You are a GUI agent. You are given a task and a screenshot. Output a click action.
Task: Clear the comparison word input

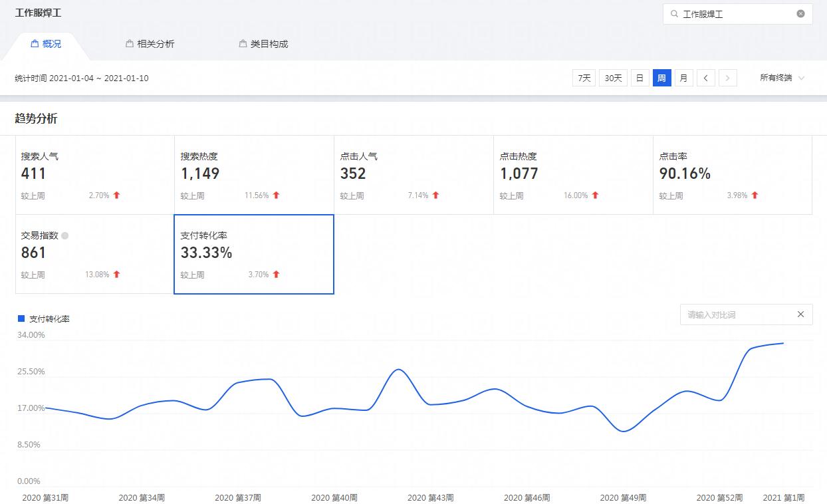pyautogui.click(x=800, y=315)
